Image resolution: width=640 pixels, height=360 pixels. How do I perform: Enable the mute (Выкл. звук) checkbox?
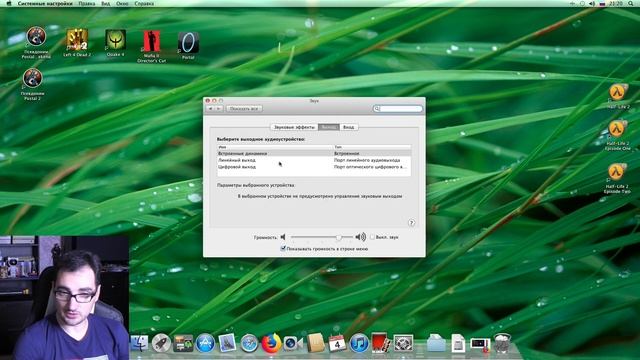(372, 237)
